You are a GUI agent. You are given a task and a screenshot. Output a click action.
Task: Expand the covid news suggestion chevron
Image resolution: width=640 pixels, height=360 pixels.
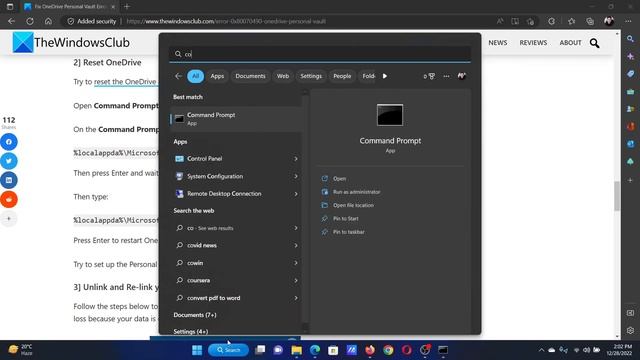[x=296, y=246]
